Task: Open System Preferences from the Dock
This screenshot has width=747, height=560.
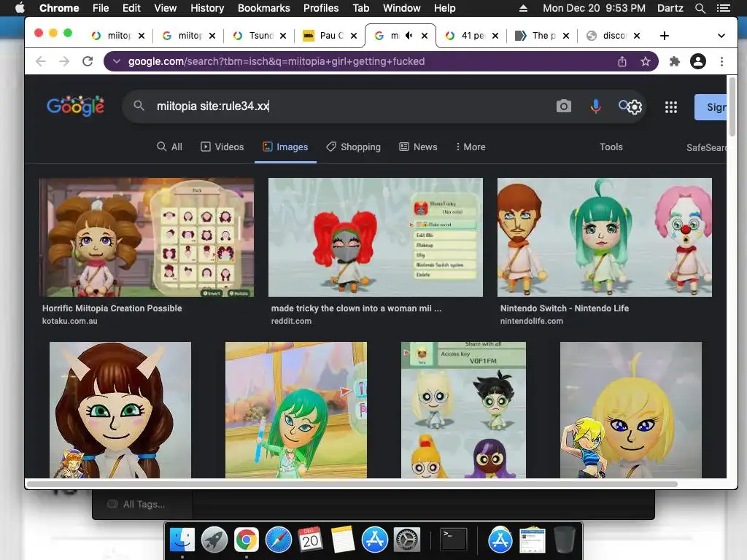Action: 406,540
